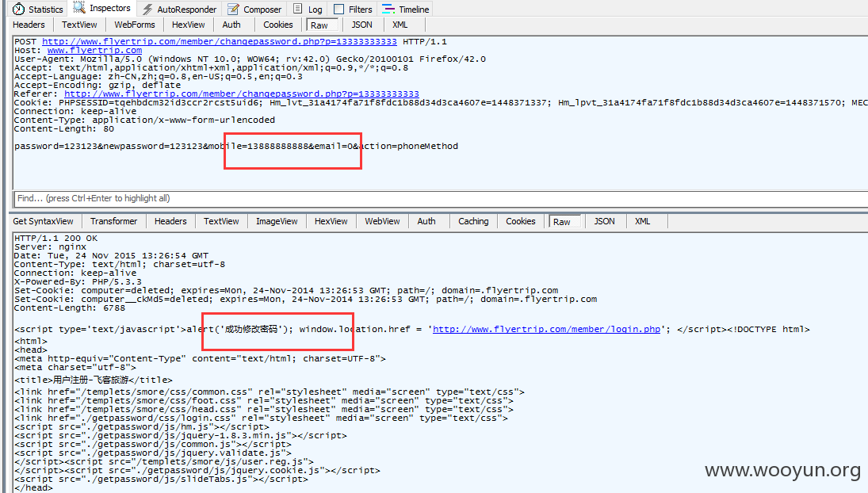
Task: Select response Headers inspector tab
Action: (x=170, y=221)
